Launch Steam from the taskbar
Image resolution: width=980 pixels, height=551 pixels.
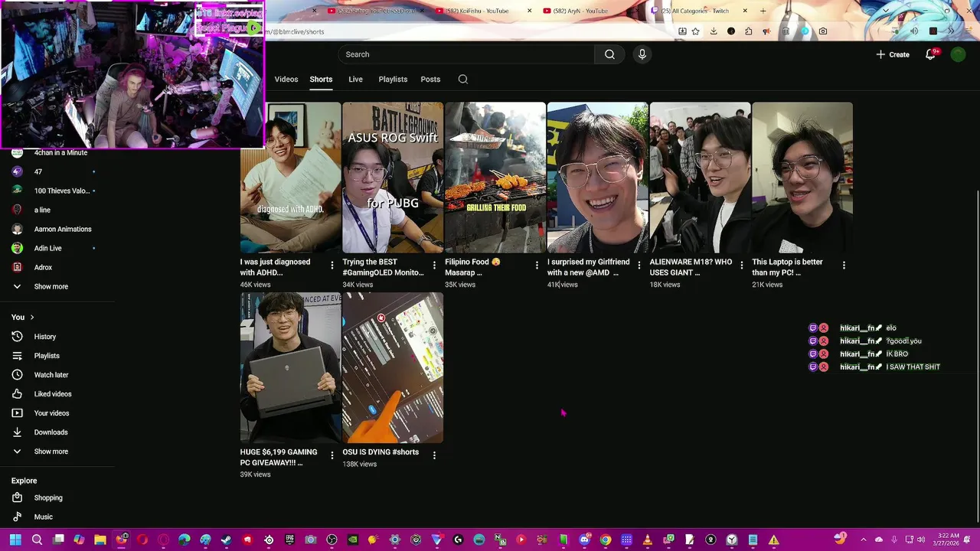(226, 540)
